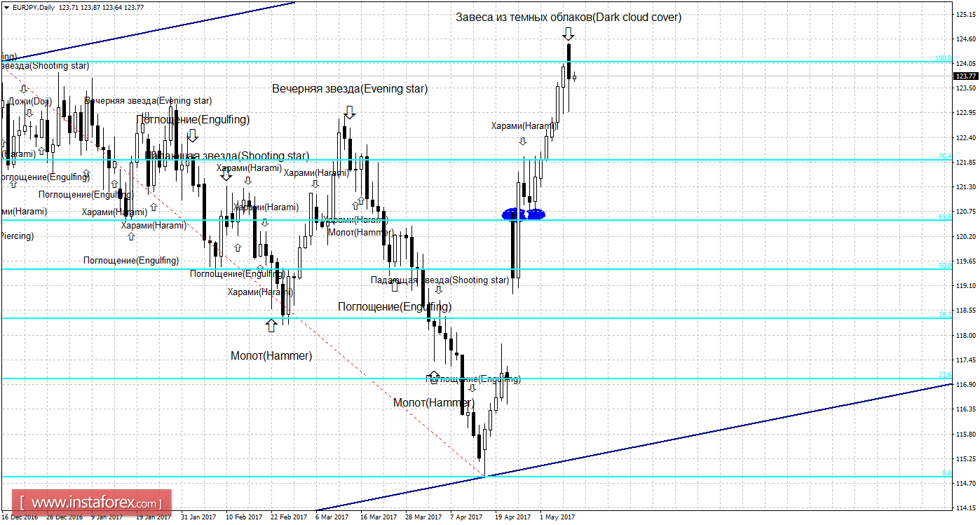The width and height of the screenshot is (980, 525).
Task: Select the small Молот(Hammer) label in mid-March
Action: [360, 232]
